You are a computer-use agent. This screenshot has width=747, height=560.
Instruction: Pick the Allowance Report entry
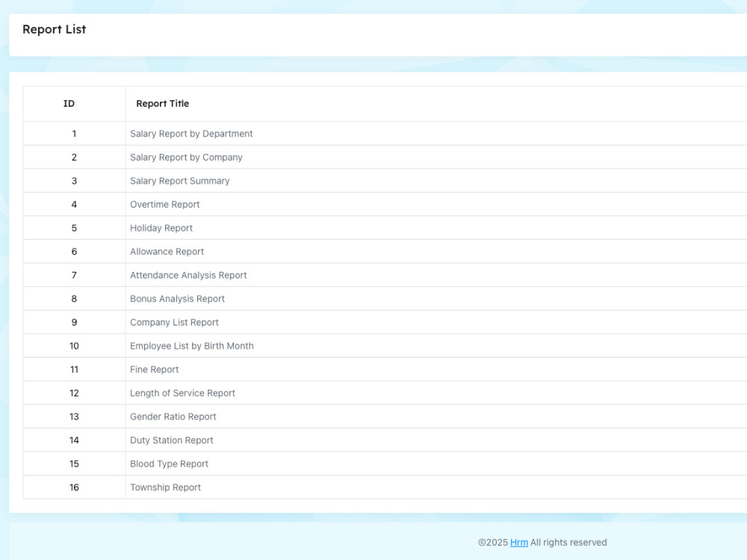pyautogui.click(x=167, y=252)
